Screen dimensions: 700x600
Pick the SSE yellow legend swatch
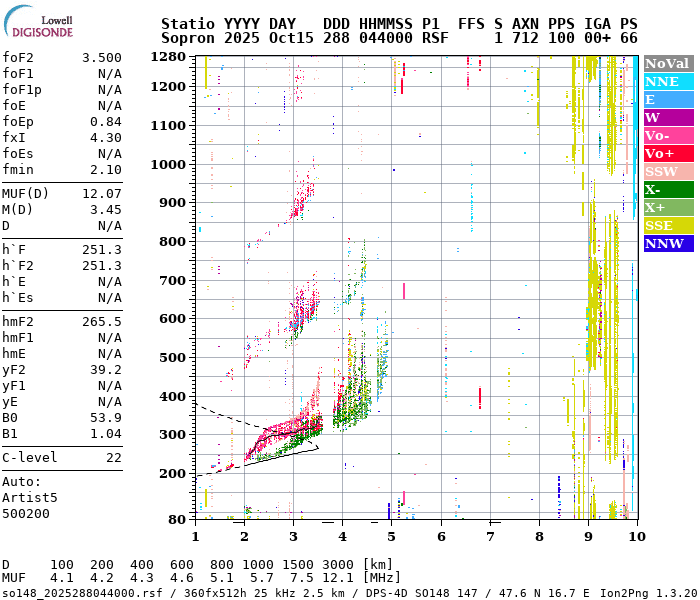coord(667,225)
